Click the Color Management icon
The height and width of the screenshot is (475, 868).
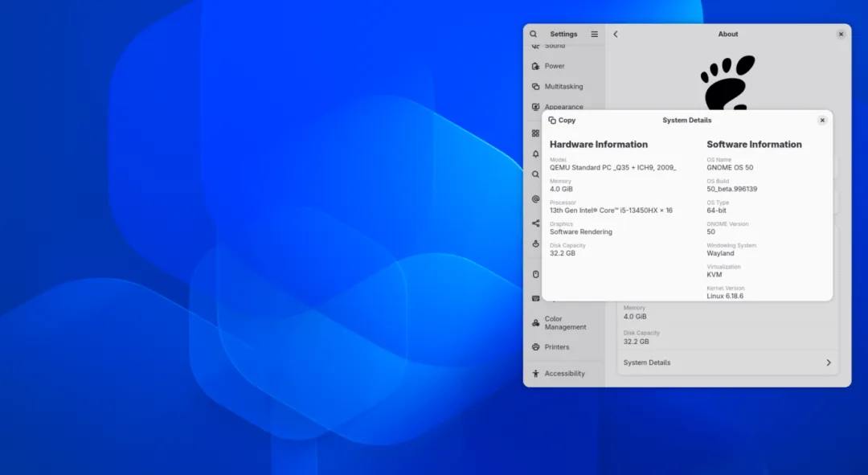coord(535,323)
